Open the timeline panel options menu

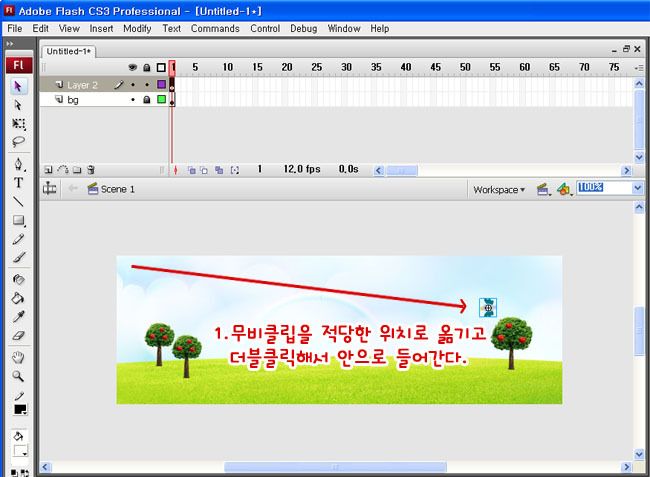coord(639,68)
